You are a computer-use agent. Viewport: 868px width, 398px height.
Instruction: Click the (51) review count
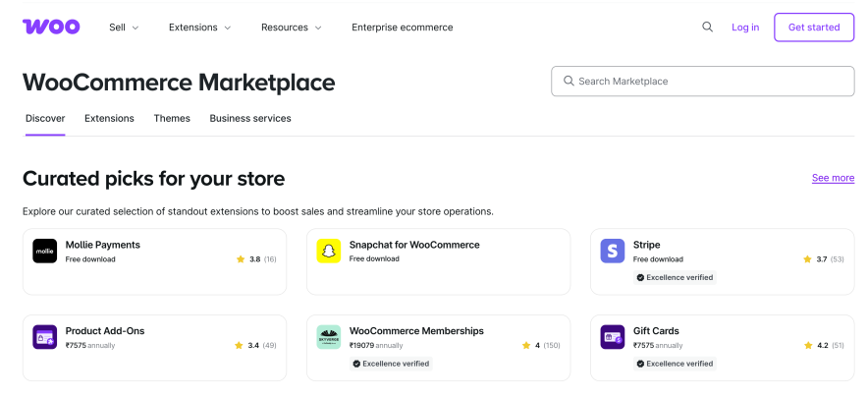click(x=838, y=345)
